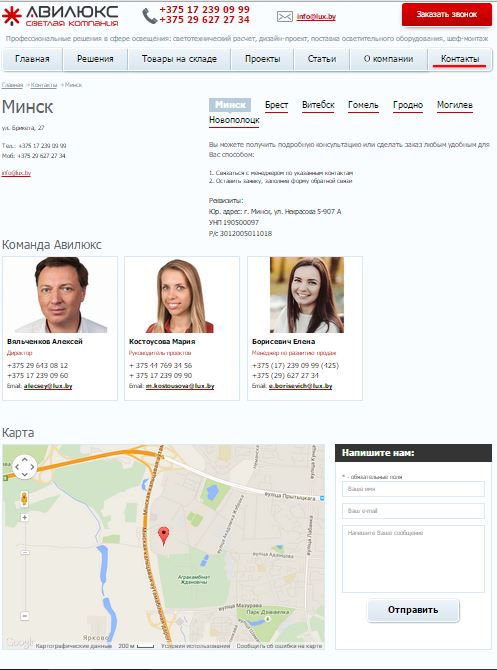Click the Ваше имя input field
The image size is (497, 670).
[x=413, y=489]
